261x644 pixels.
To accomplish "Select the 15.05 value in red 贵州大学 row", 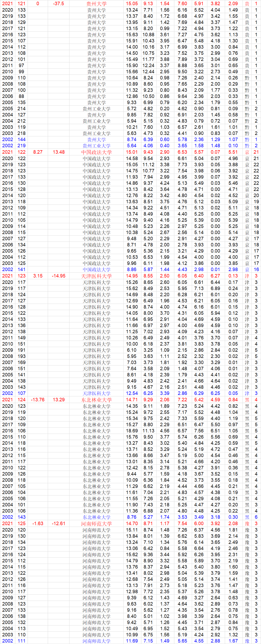I will (x=132, y=4).
